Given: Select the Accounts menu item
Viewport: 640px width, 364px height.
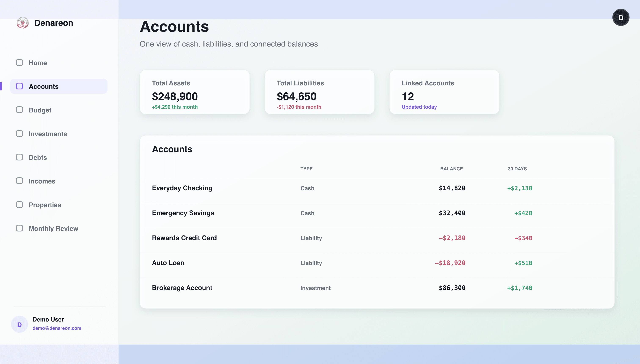Looking at the screenshot, I should (59, 86).
